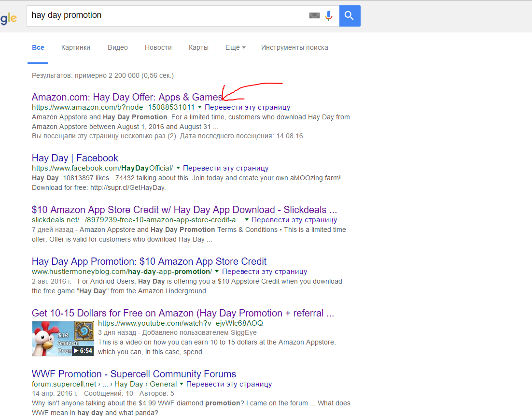Screen dimensions: 532x416
Task: Click 'Перевести эту страницу' for Slickdeals result
Action: tap(294, 220)
